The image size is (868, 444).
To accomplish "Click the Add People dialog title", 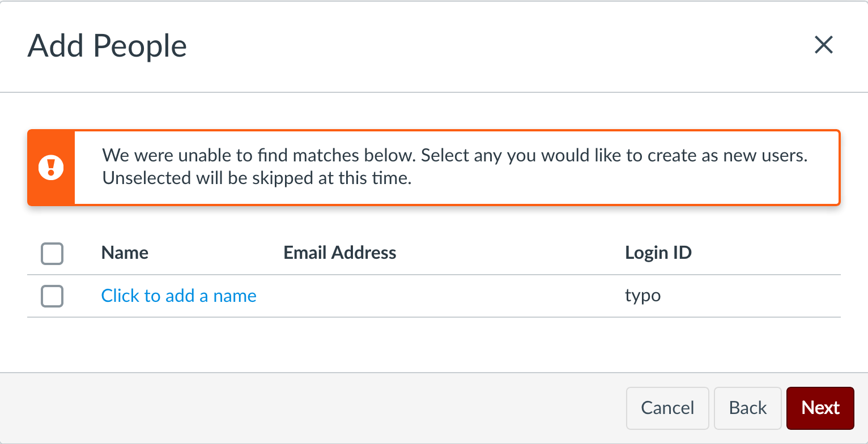I will [x=107, y=46].
